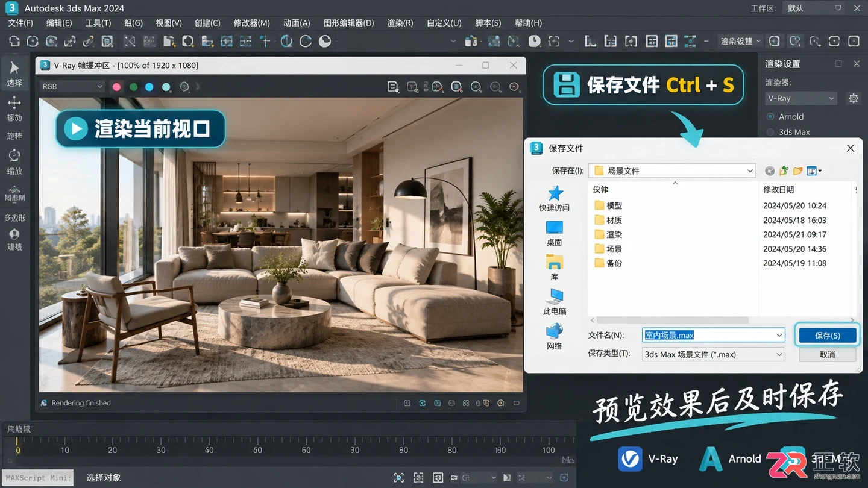Open the 库 libraries location
Viewport: 868px width, 488px height.
point(554,267)
